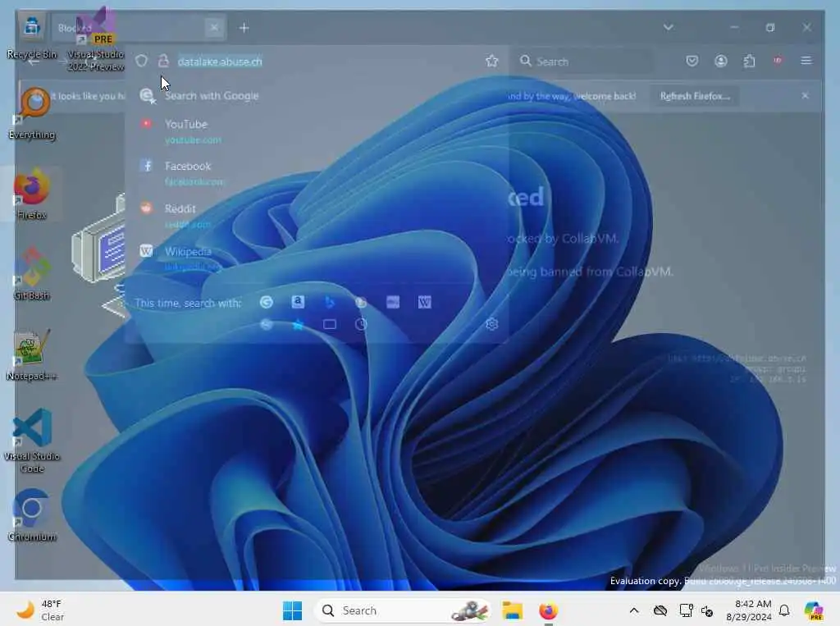Select the Everything desktop shortcut
The image size is (840, 626).
click(x=32, y=114)
